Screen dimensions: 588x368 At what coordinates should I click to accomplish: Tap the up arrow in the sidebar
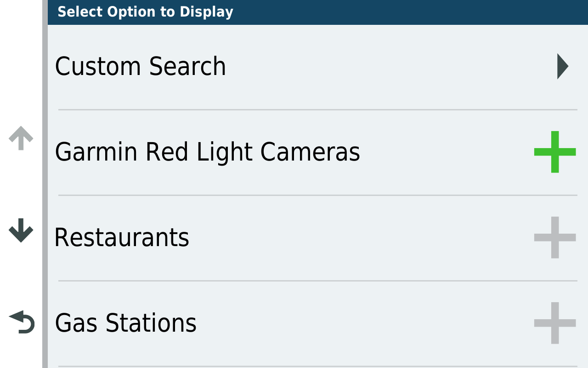click(x=21, y=138)
